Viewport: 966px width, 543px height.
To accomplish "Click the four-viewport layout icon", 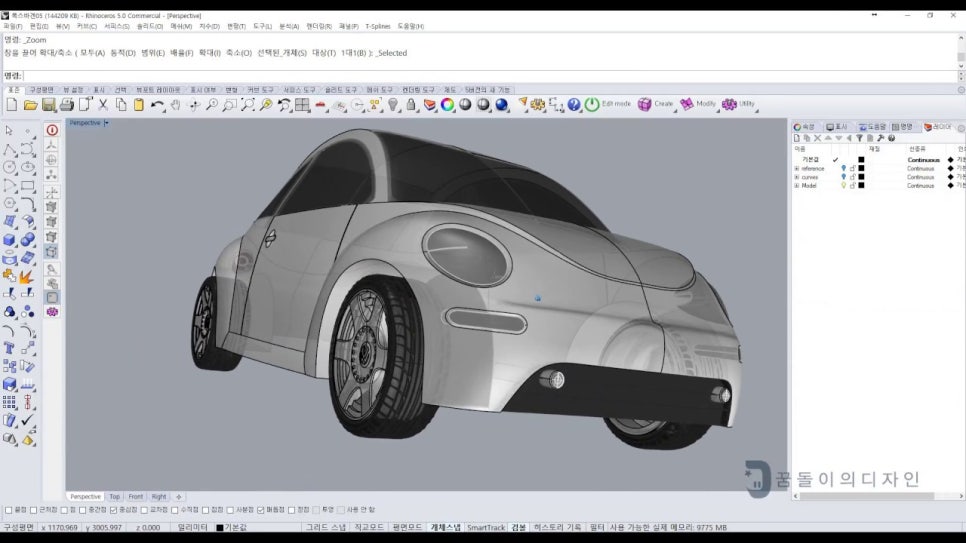I will 302,105.
